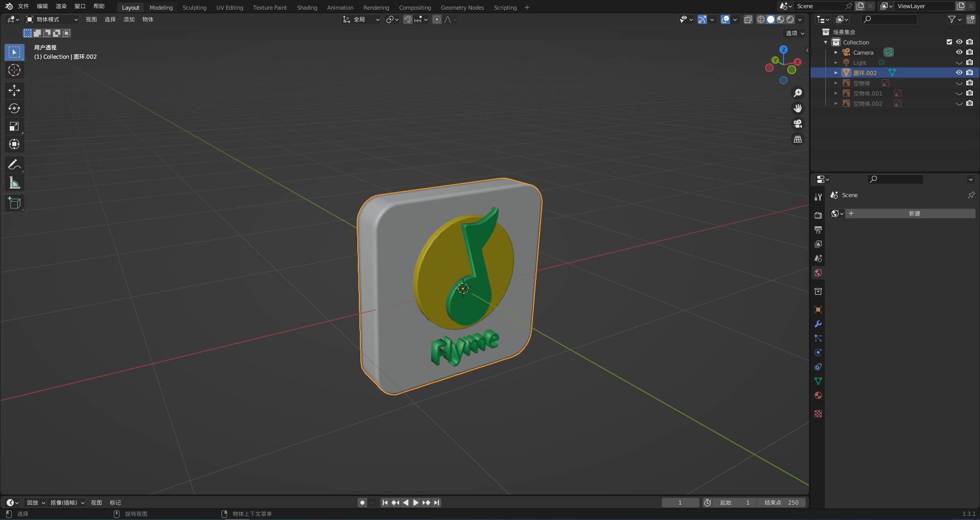Open the Physics properties tab
The image size is (980, 520).
[818, 352]
